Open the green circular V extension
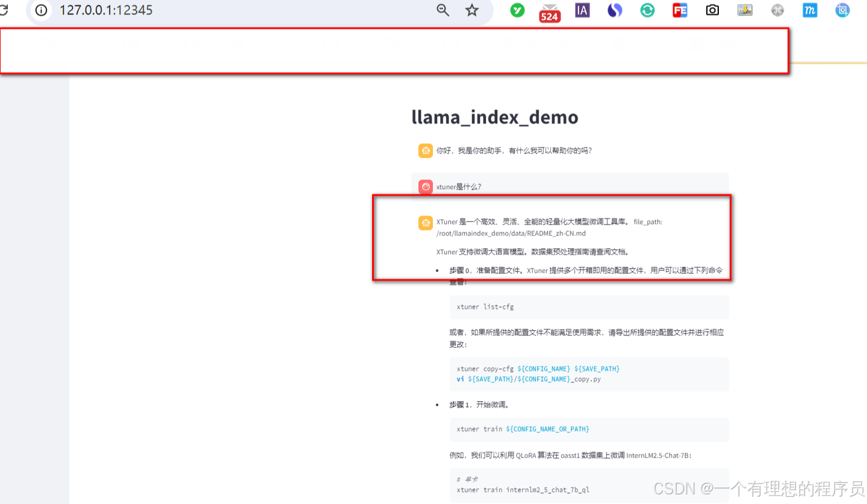 (517, 10)
